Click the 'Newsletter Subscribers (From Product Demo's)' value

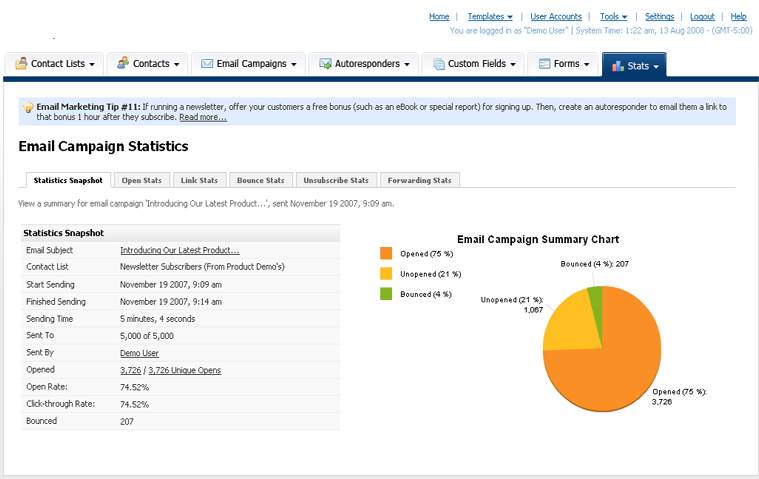coord(202,267)
